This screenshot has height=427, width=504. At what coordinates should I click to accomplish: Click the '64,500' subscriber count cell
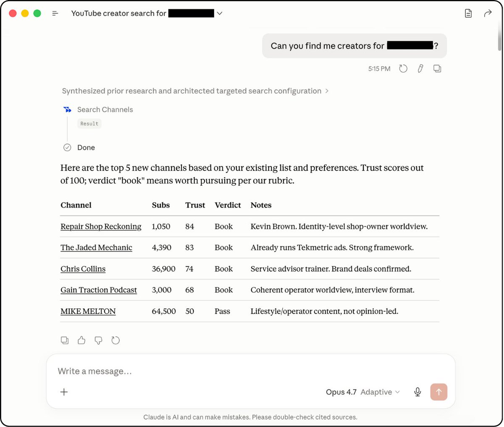click(x=164, y=311)
